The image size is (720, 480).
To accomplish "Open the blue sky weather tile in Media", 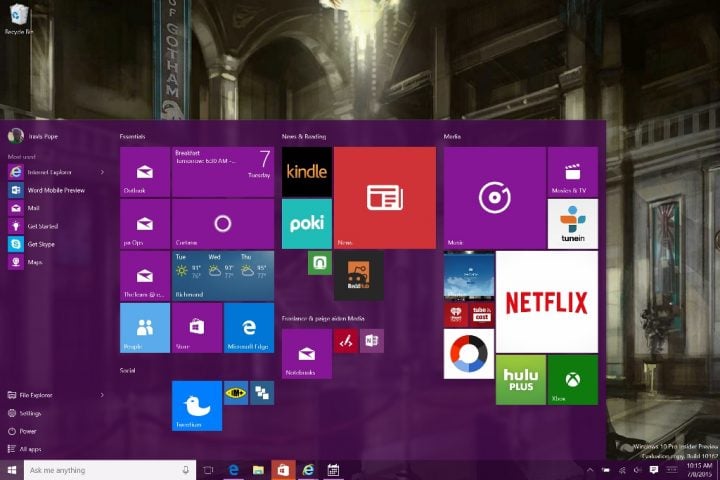I will (469, 276).
